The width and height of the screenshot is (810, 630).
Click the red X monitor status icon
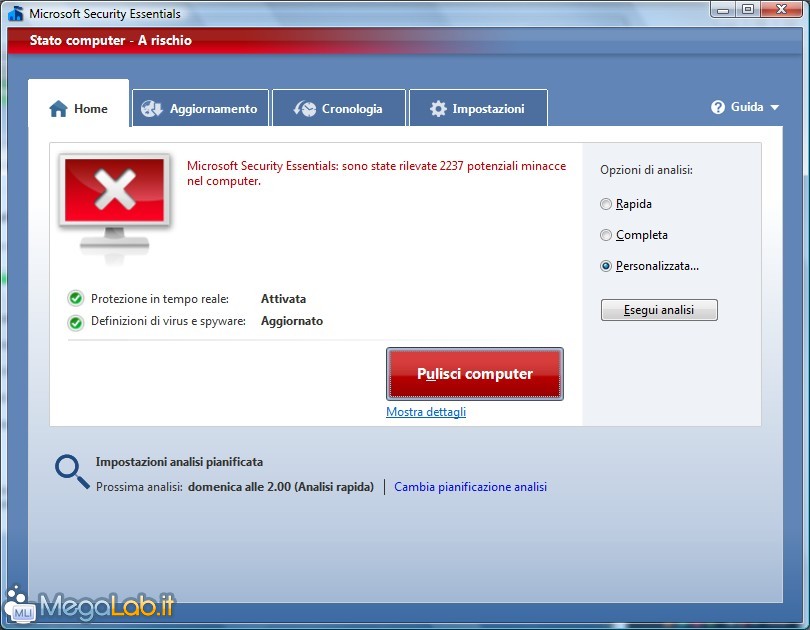coord(114,207)
